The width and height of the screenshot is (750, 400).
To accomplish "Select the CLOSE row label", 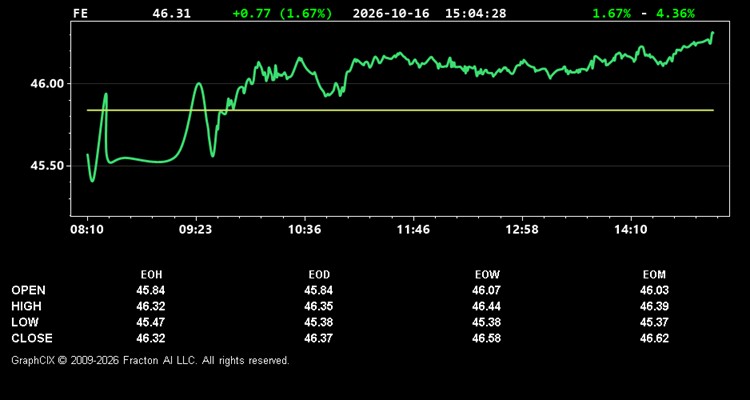I will 32,338.
